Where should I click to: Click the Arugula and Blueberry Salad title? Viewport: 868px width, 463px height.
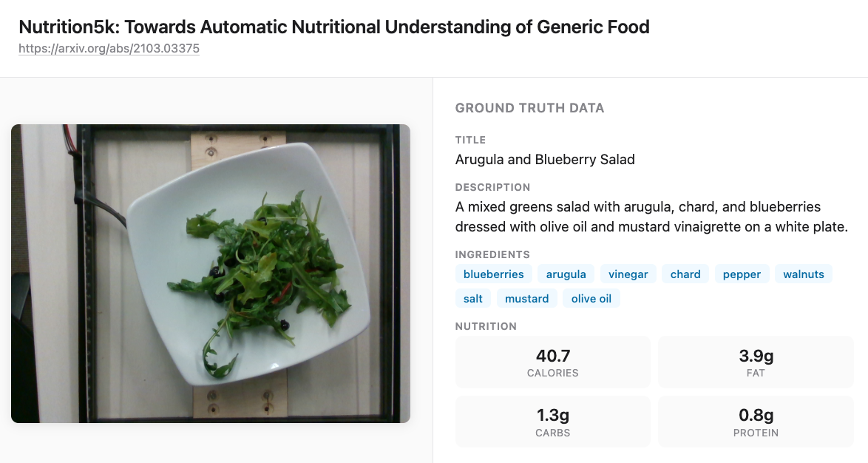pyautogui.click(x=545, y=160)
